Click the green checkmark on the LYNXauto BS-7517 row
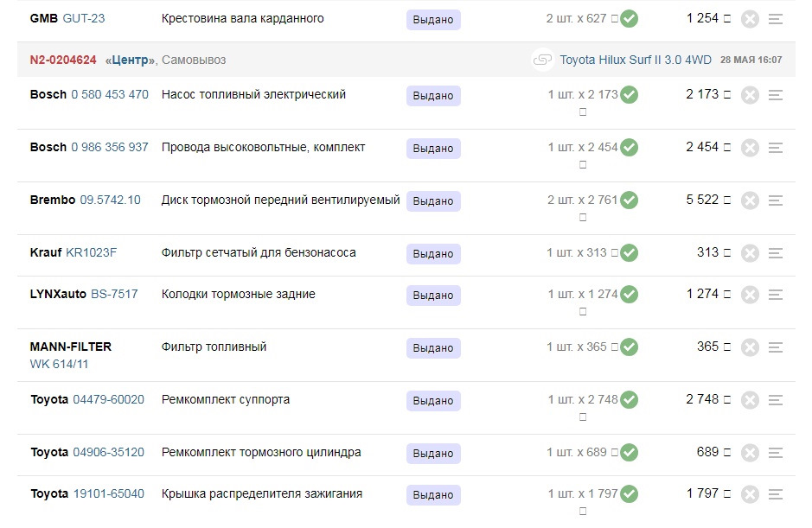Image resolution: width=812 pixels, height=528 pixels. click(630, 295)
